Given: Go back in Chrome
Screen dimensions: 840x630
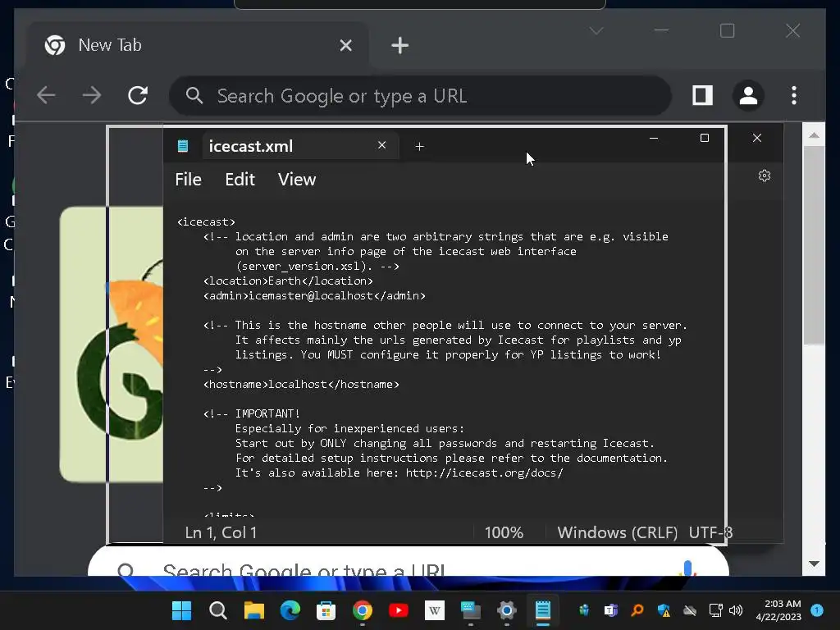Looking at the screenshot, I should [46, 95].
